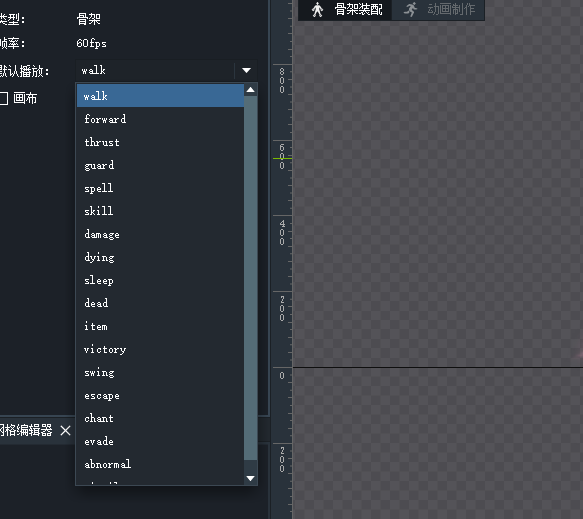Choose thrust animation option
This screenshot has height=519, width=583.
160,142
